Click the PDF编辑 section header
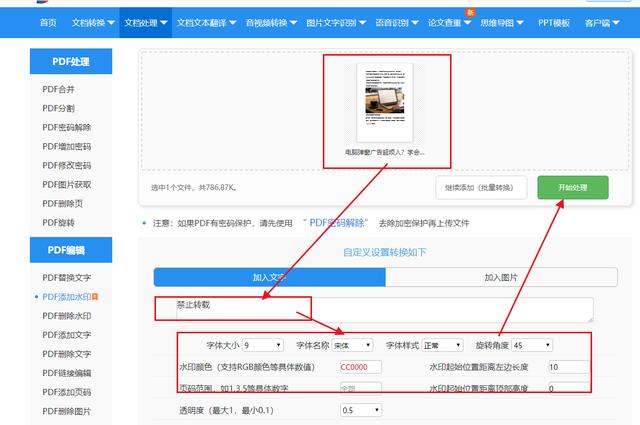640x425 pixels. point(71,250)
